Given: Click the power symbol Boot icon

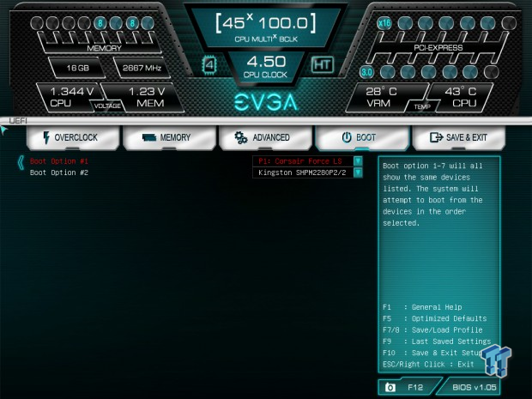Looking at the screenshot, I should 347,137.
